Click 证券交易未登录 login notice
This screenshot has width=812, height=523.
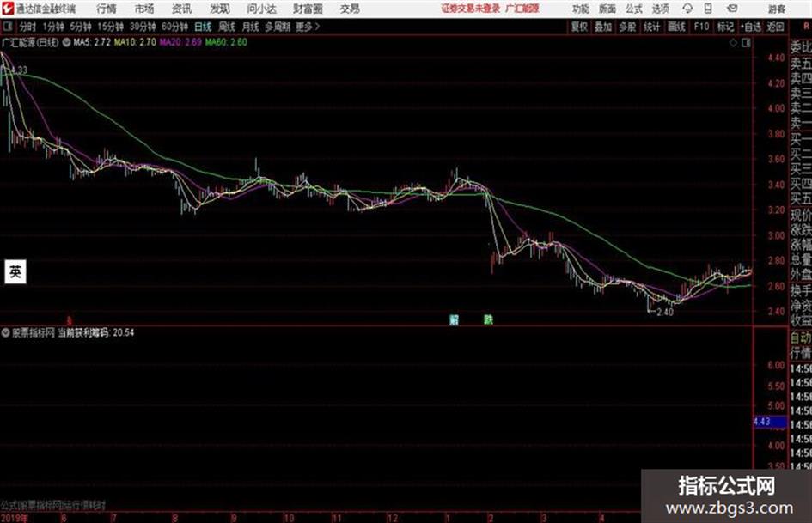tap(471, 9)
